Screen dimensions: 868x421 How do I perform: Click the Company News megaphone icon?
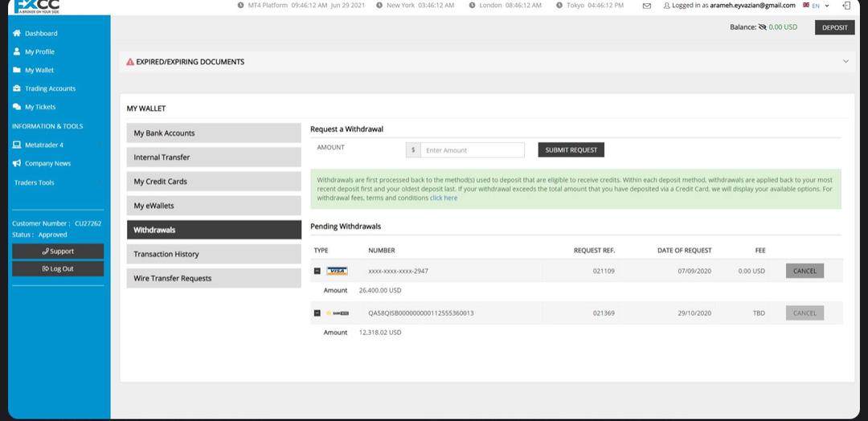tap(17, 163)
